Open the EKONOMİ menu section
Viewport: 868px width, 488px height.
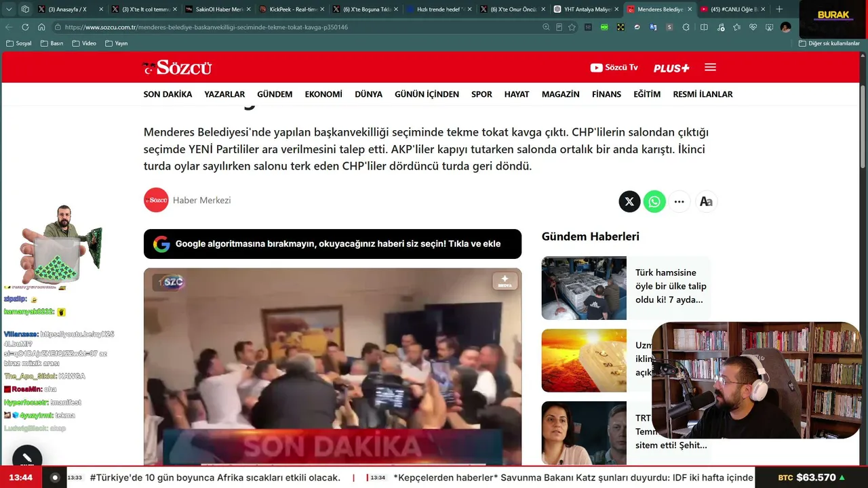coord(323,94)
